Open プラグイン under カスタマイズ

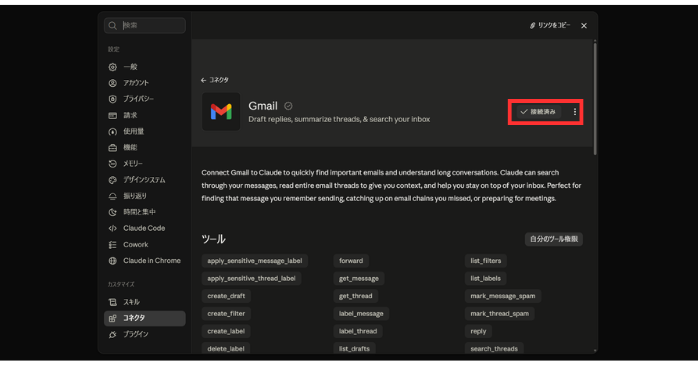[x=145, y=334]
